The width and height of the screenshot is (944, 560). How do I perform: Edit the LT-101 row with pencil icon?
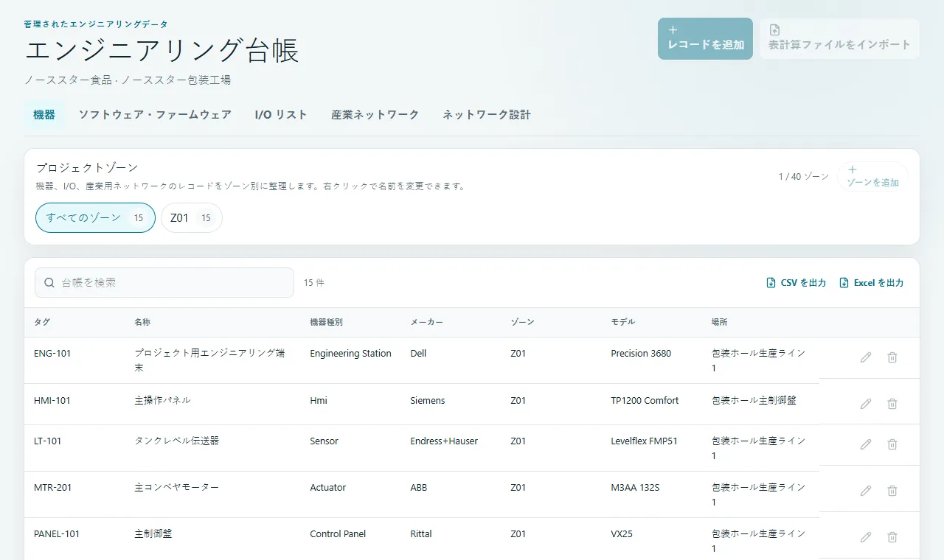pyautogui.click(x=866, y=444)
